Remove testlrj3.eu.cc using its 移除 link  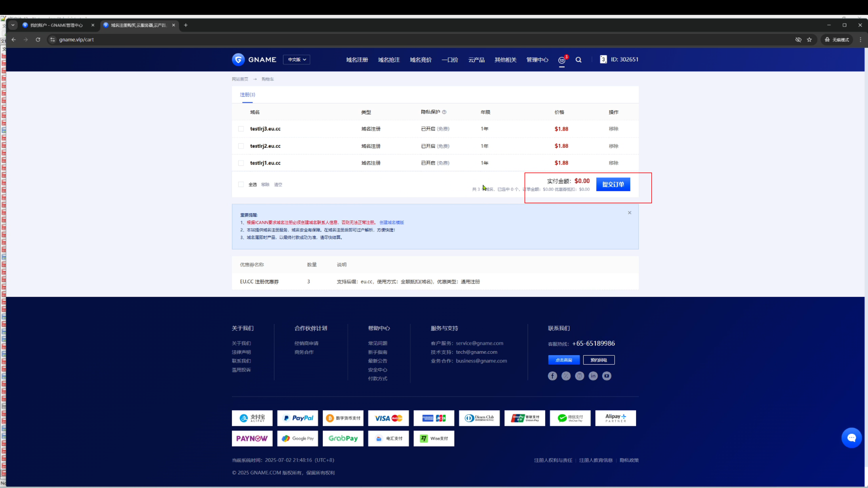614,129
